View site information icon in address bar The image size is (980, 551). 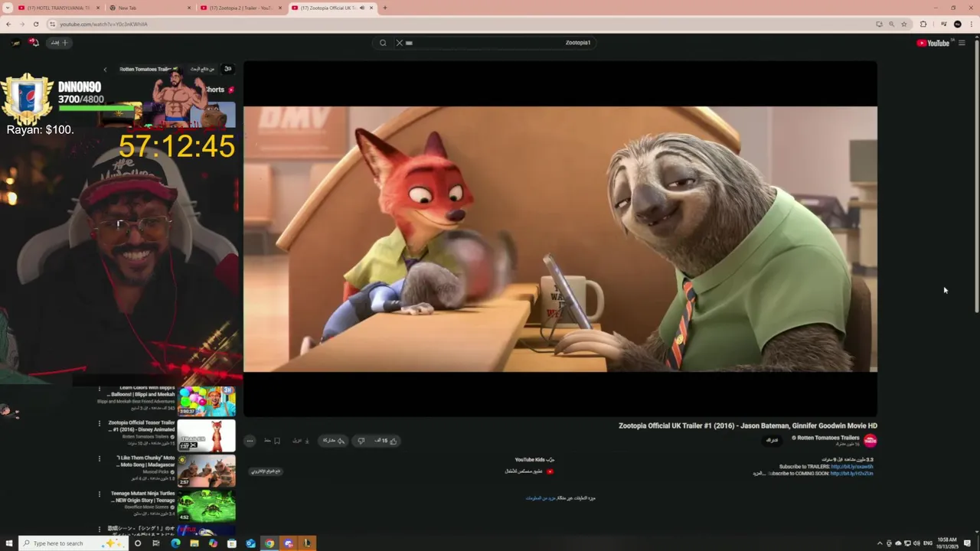point(52,24)
